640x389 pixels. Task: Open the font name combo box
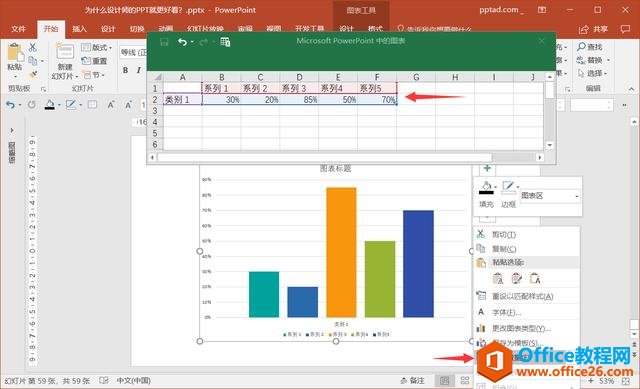[x=133, y=52]
